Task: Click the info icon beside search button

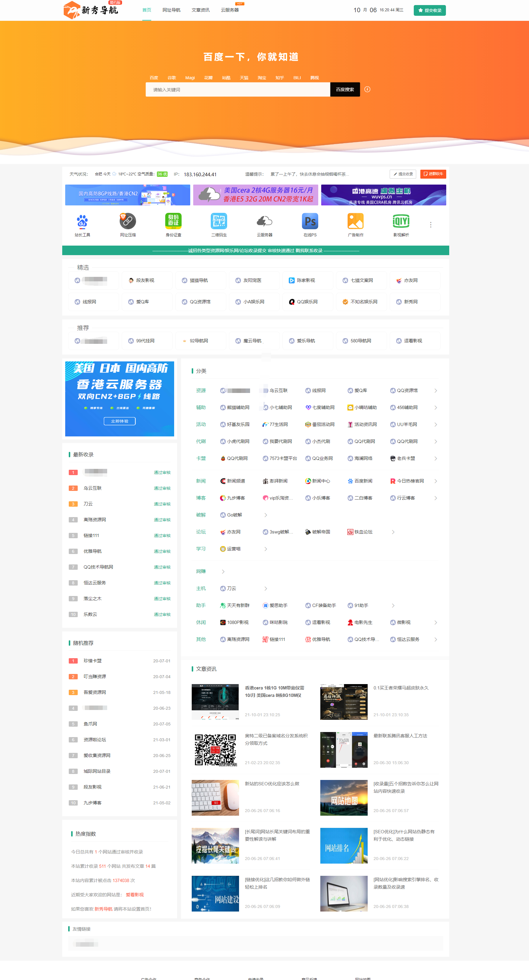Action: 367,89
